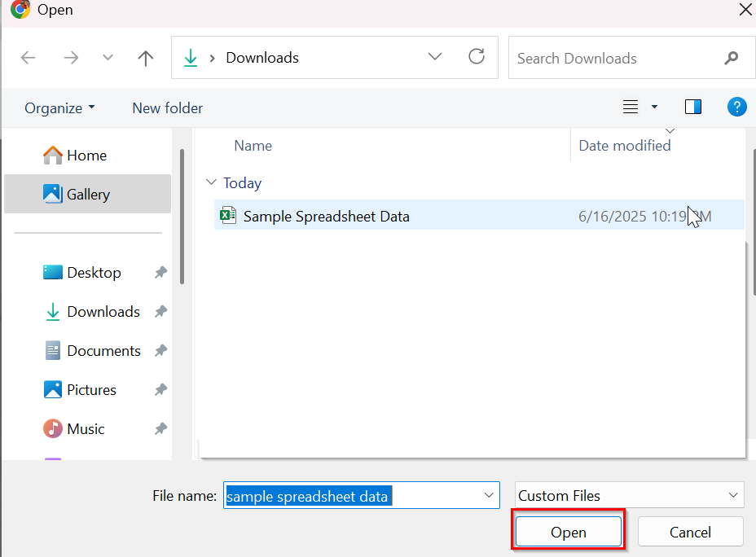
Task: Click the Pictures folder icon
Action: click(x=53, y=389)
